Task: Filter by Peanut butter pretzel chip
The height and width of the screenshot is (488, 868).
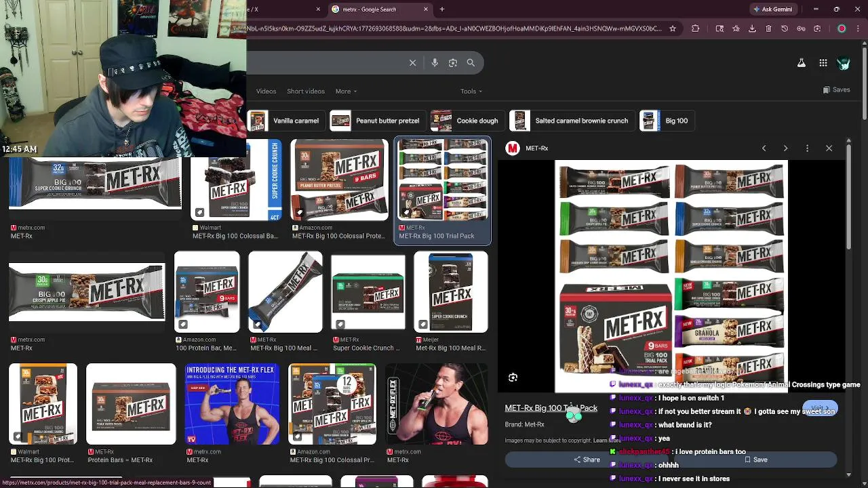Action: [x=378, y=121]
